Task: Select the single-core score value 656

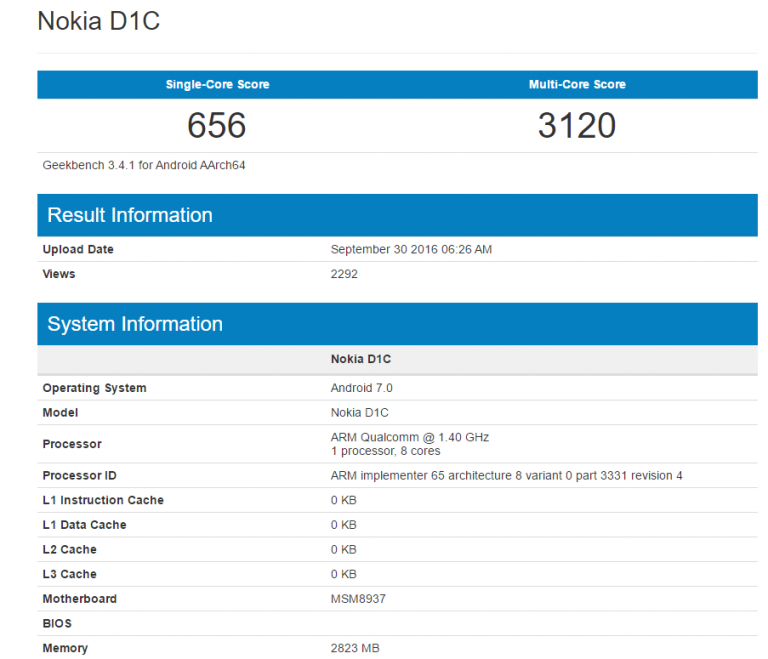Action: click(217, 125)
